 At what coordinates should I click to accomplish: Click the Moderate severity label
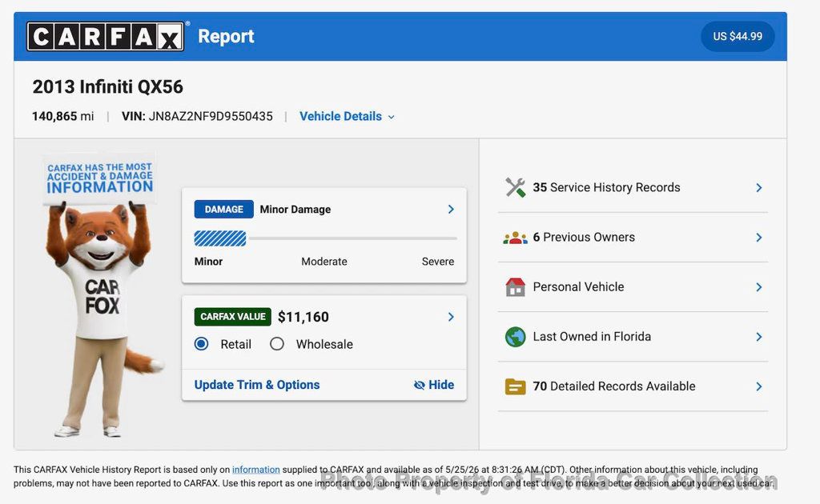(324, 261)
